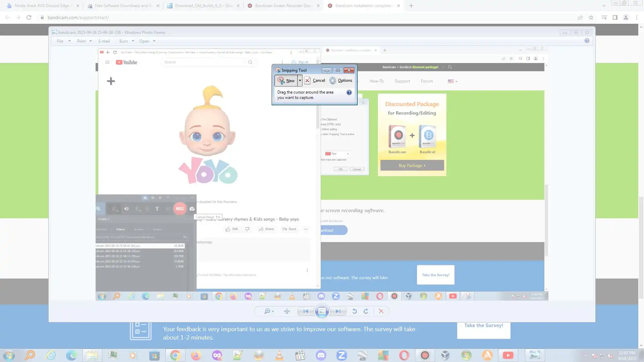
Task: Go to previous photo in Photo Viewer
Action: point(306,311)
